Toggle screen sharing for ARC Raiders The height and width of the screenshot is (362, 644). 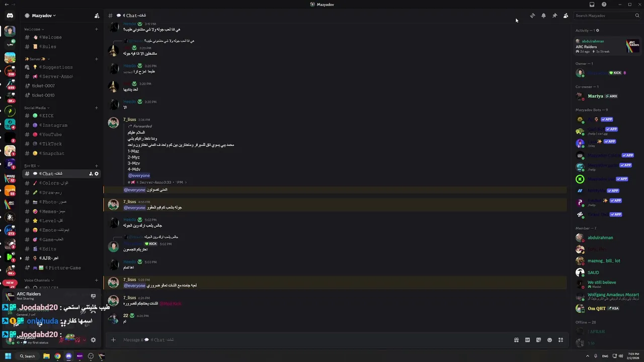coord(93,296)
